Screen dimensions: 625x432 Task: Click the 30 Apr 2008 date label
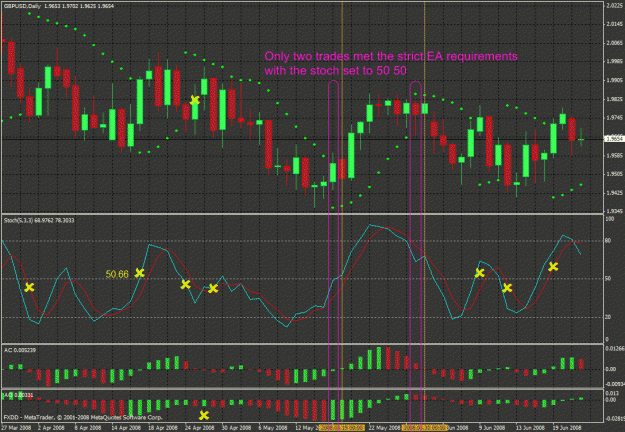[x=237, y=428]
